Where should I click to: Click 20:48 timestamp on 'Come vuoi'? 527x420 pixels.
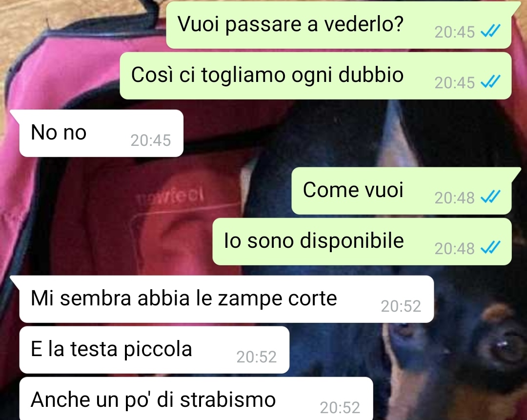click(x=454, y=198)
